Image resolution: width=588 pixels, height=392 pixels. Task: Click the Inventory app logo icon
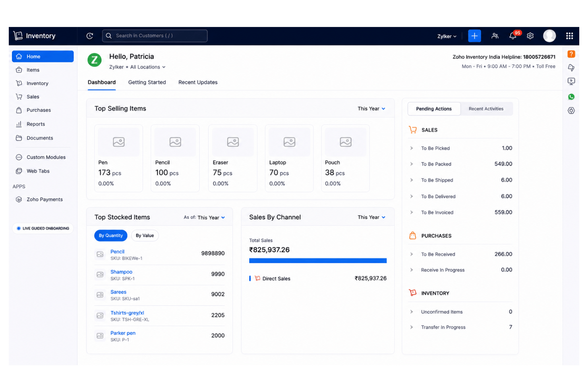[x=18, y=36]
